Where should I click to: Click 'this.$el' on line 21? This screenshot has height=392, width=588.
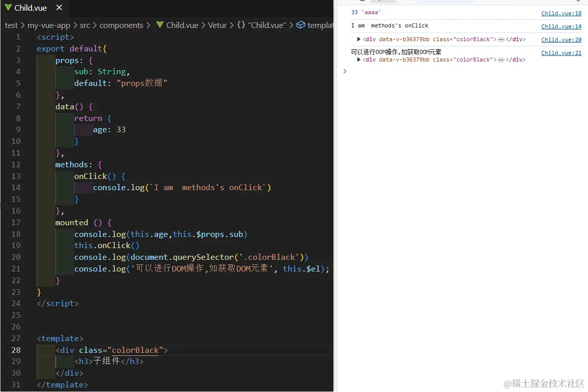click(301, 268)
